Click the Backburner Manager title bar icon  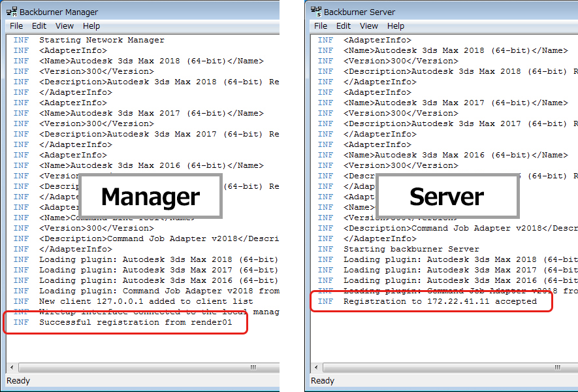[x=12, y=12]
